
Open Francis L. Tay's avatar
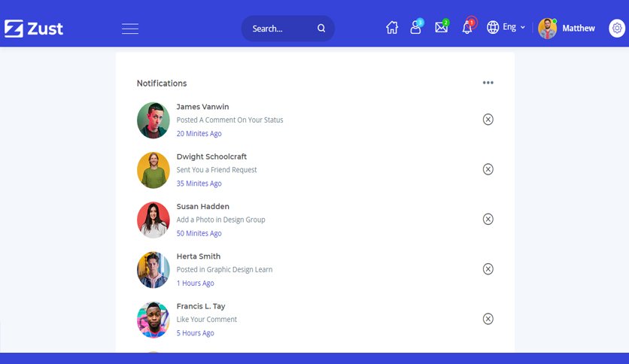153,320
